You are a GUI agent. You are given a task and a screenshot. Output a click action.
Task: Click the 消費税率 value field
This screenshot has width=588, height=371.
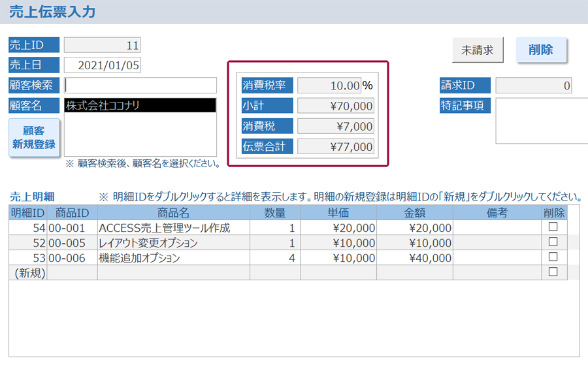[x=329, y=86]
